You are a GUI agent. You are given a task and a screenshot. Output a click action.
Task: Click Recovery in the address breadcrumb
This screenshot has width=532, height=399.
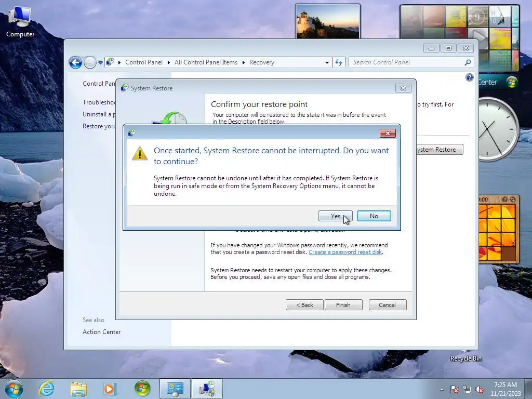262,62
